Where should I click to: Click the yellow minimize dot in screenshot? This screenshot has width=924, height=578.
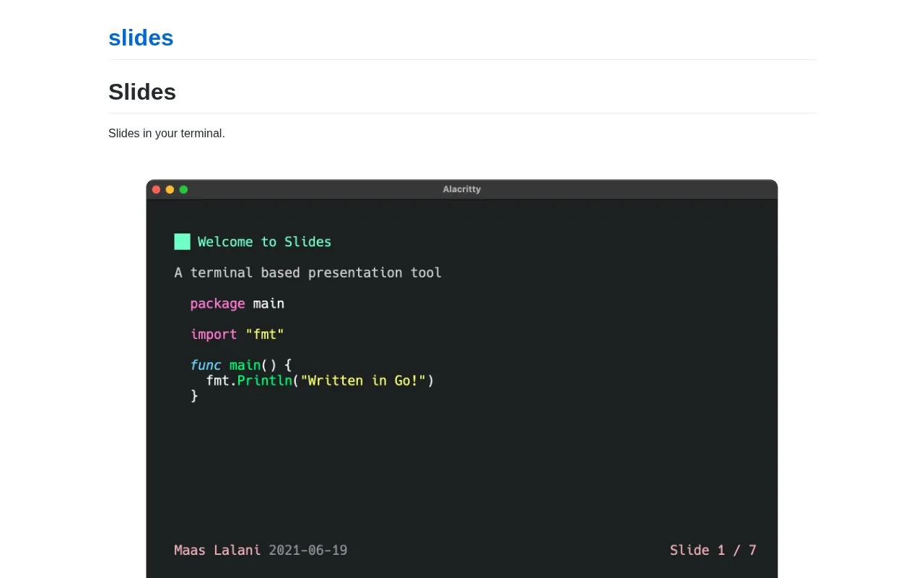coord(170,189)
